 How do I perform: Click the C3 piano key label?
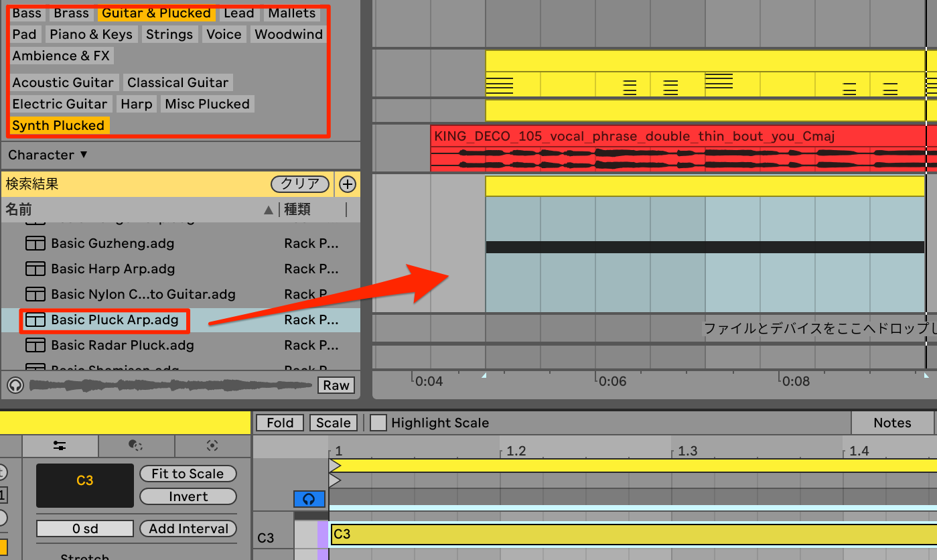click(x=266, y=538)
